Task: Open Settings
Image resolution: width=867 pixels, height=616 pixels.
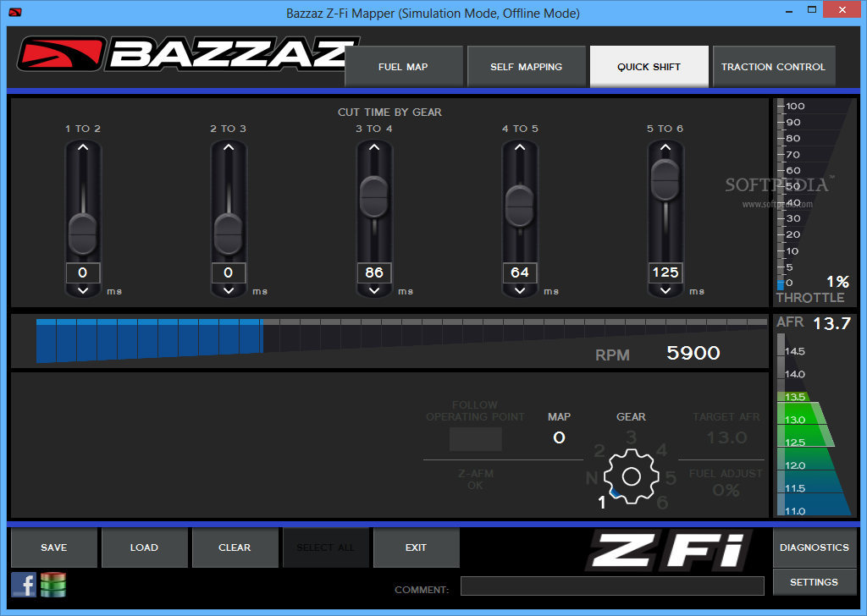Action: (x=815, y=582)
